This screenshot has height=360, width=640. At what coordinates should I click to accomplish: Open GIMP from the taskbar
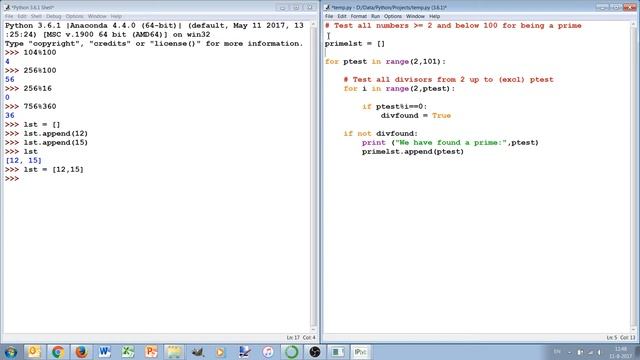(198, 352)
